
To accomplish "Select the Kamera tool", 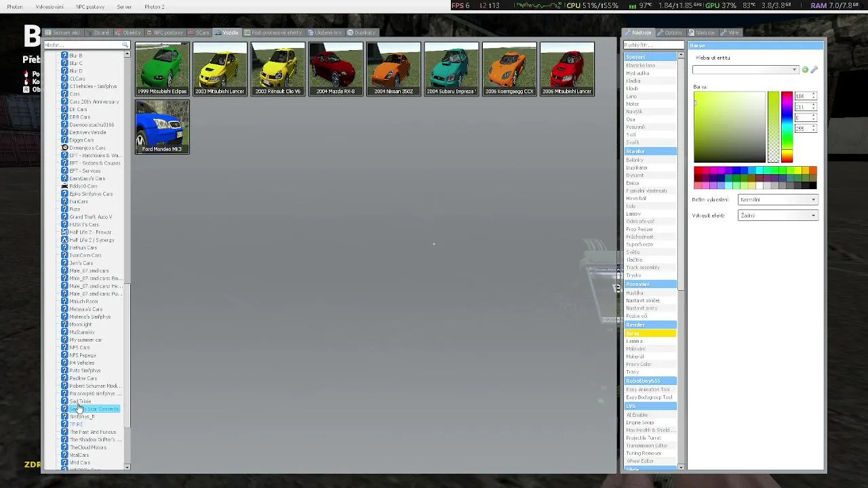I will coord(650,342).
